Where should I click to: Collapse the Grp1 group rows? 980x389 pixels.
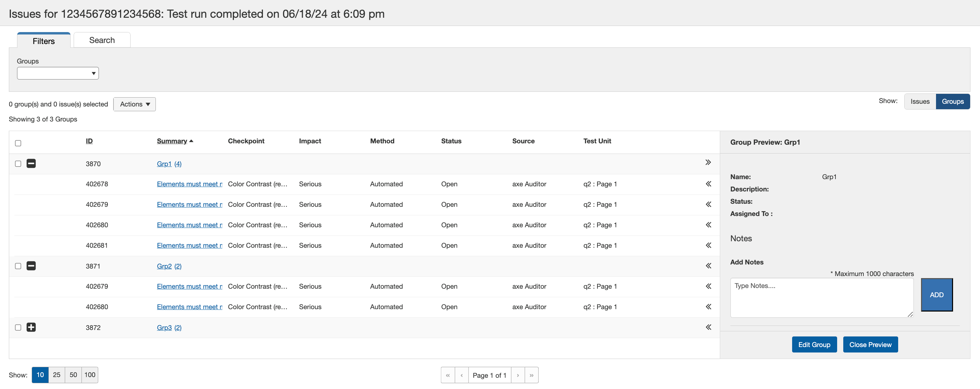(x=31, y=164)
